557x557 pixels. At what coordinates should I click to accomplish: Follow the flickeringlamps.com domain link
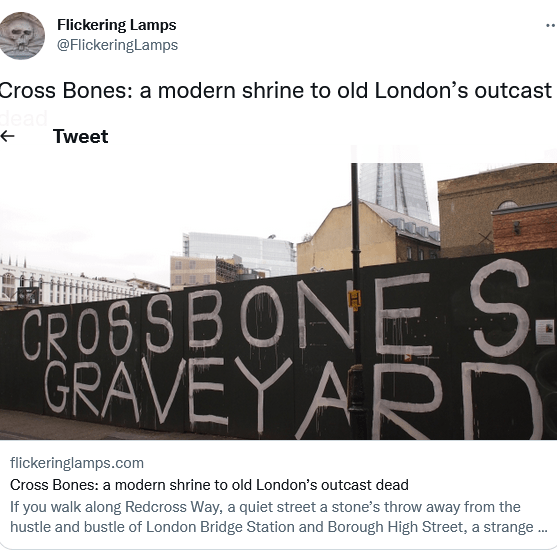point(77,463)
